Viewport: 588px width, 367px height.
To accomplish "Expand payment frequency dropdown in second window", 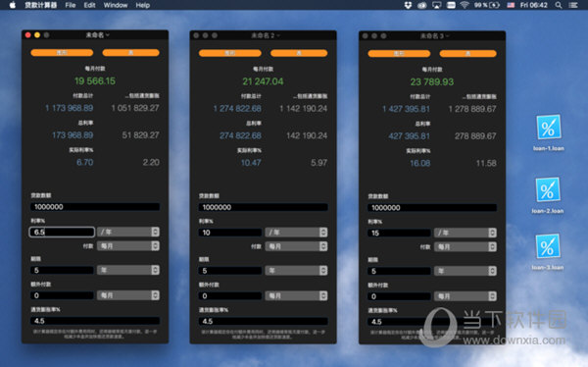I will click(296, 246).
